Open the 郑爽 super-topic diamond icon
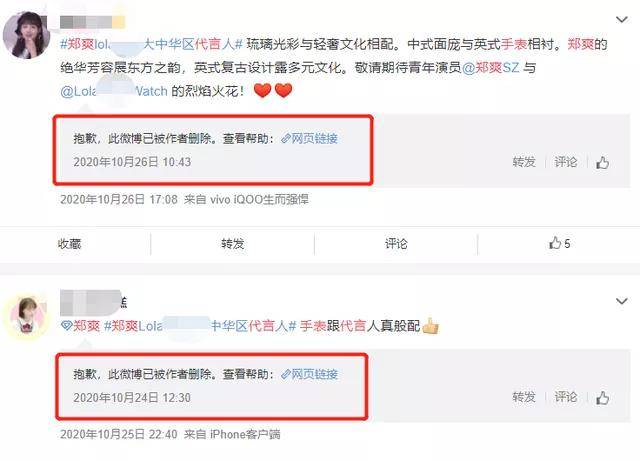640x461 pixels. (x=66, y=325)
